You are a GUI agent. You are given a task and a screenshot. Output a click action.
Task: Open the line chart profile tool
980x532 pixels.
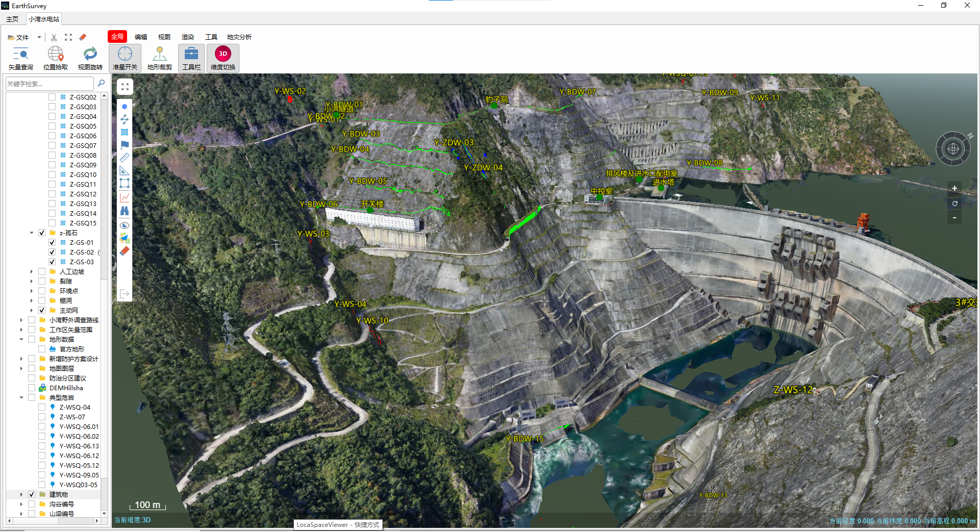pyautogui.click(x=125, y=197)
